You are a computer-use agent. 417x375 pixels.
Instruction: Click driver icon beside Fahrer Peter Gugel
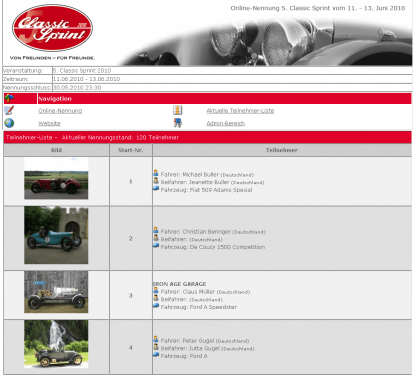pos(156,339)
